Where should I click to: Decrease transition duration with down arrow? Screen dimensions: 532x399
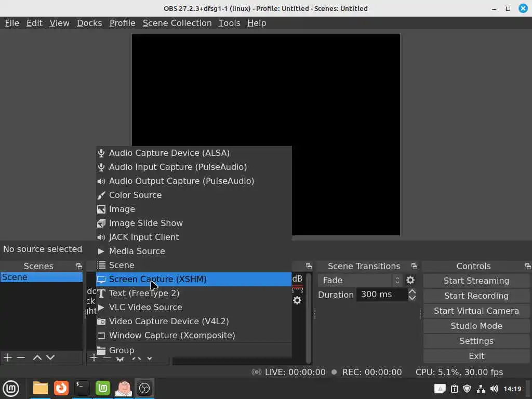click(412, 298)
